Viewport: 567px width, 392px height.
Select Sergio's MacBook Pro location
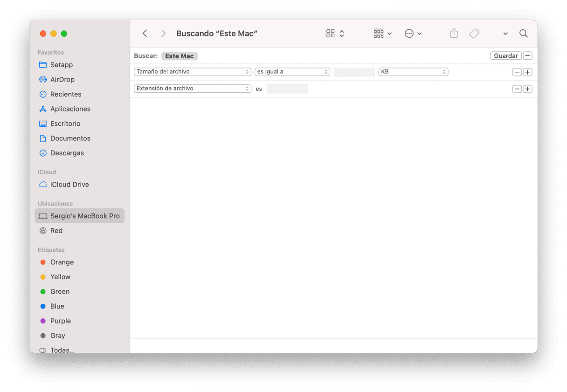(x=79, y=216)
